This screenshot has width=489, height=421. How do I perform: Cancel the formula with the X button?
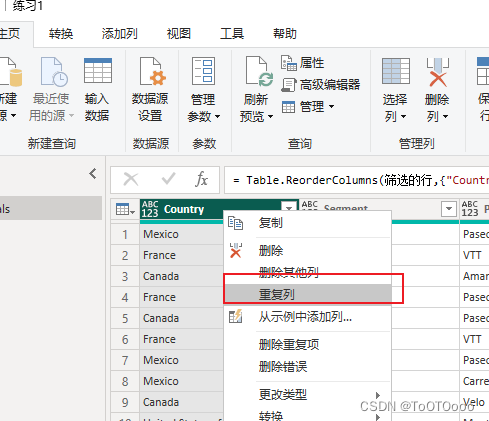pyautogui.click(x=131, y=179)
